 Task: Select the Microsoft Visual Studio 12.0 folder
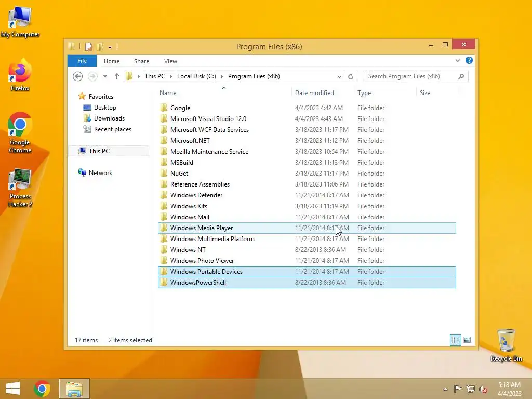(x=307, y=119)
